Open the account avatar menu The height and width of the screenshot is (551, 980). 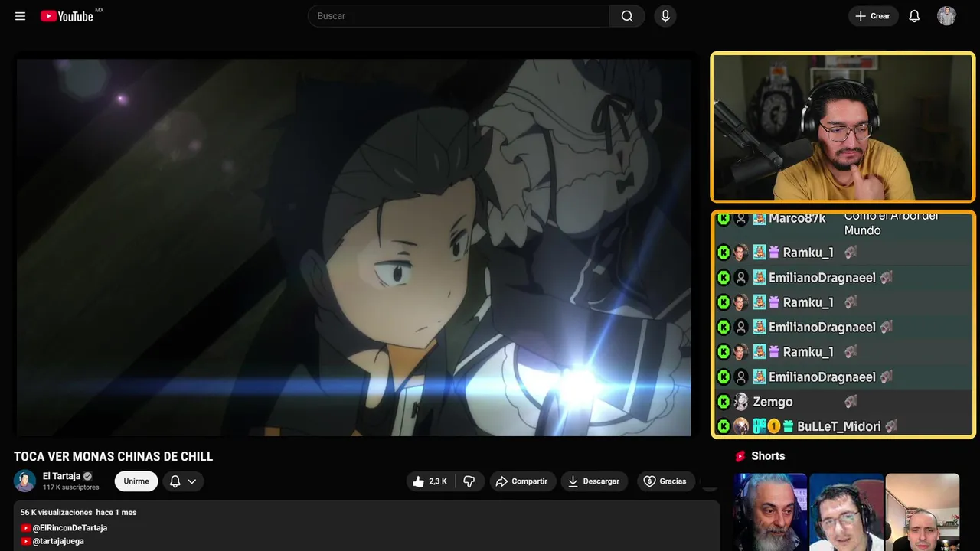click(x=947, y=16)
